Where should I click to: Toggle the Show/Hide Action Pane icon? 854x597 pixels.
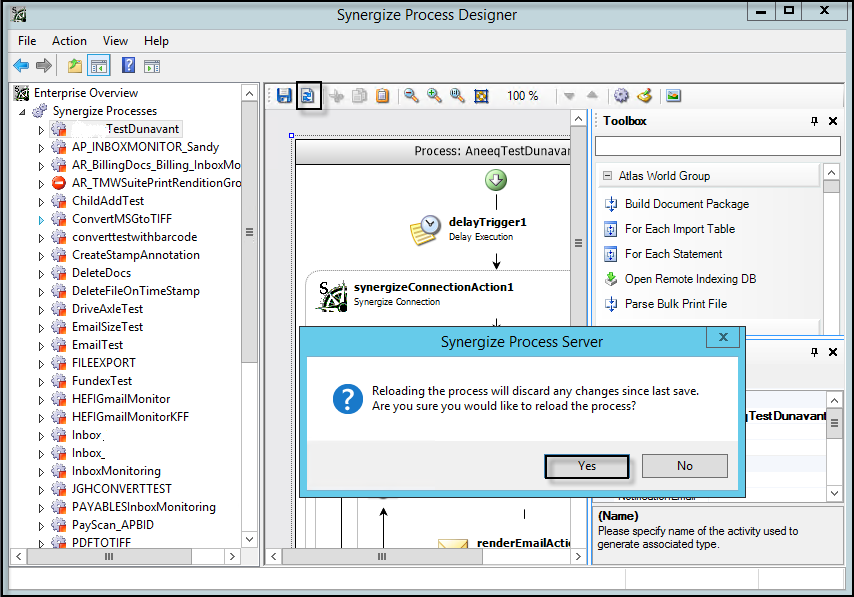[x=152, y=66]
